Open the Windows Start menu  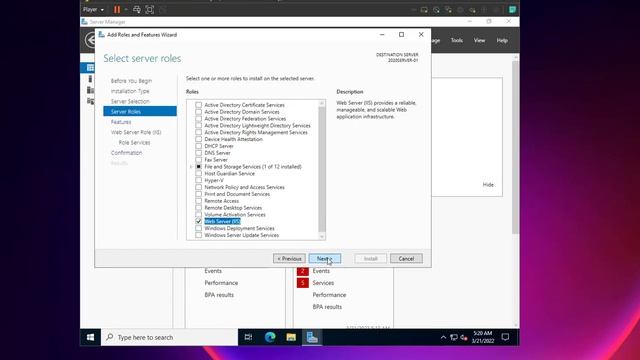pos(90,337)
